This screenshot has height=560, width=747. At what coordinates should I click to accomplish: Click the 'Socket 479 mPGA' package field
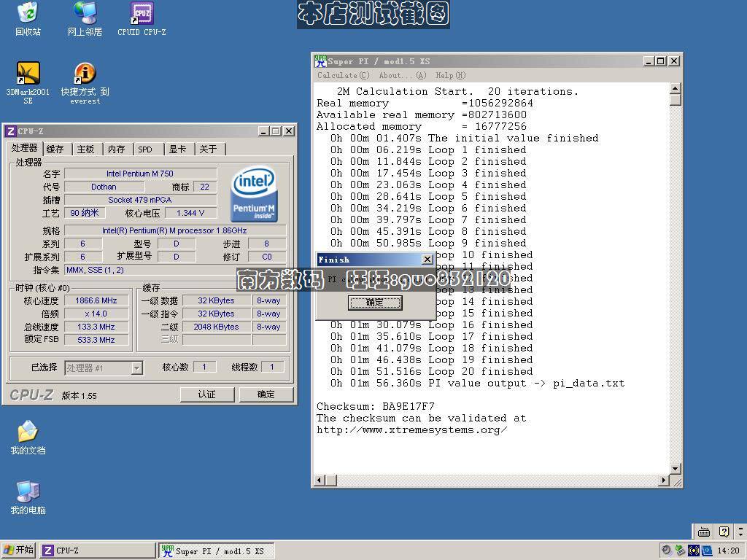coord(141,200)
